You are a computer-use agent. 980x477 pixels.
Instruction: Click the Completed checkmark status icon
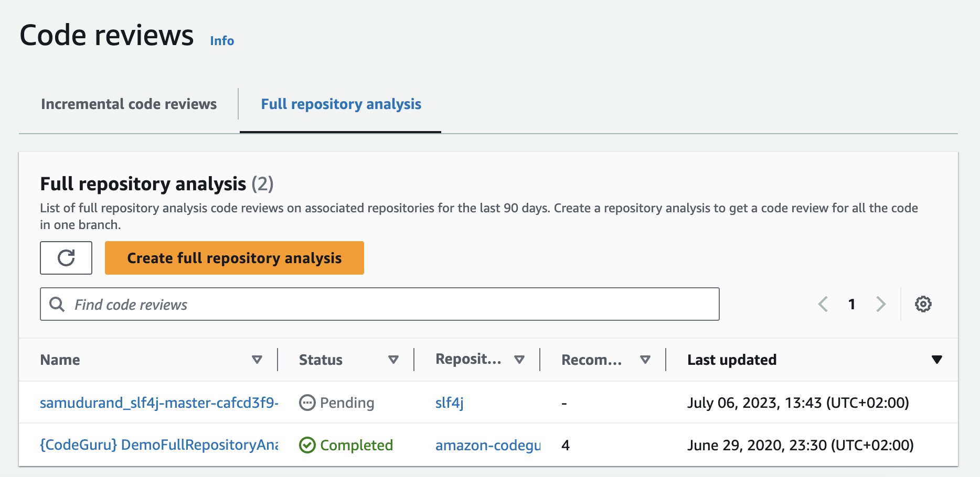click(x=307, y=445)
